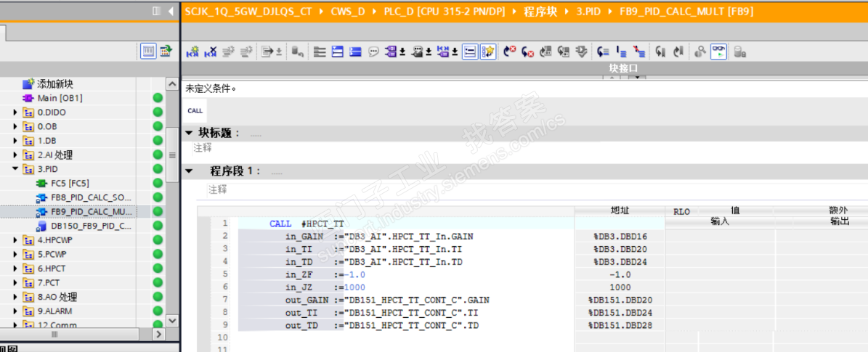Viewport: 868px width, 352px height.
Task: Select FC5 [FC5] block
Action: [70, 183]
